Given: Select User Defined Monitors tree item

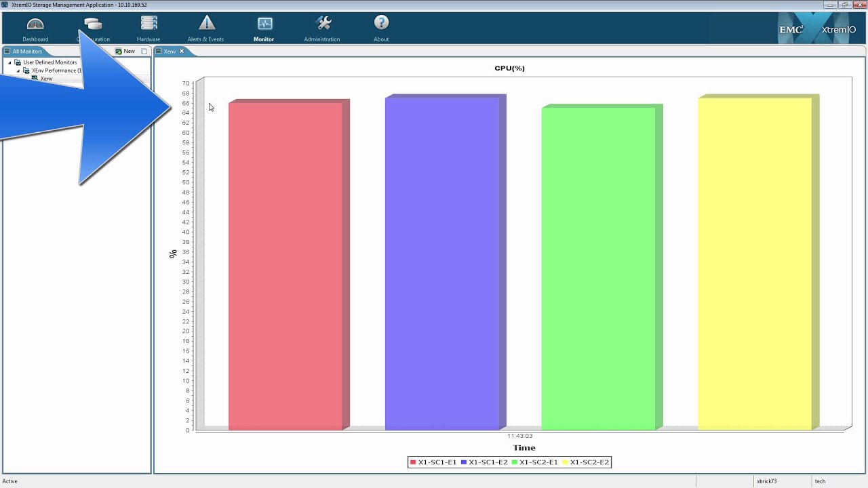Looking at the screenshot, I should coord(50,62).
